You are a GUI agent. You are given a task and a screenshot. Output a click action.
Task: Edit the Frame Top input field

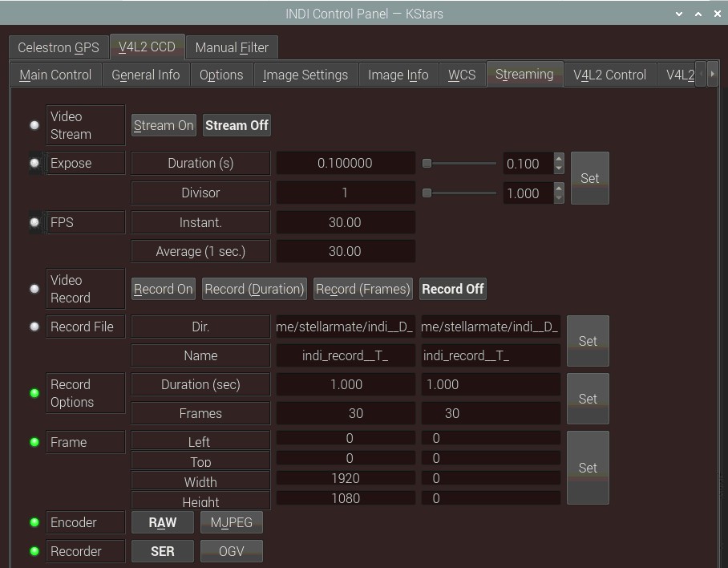(491, 458)
